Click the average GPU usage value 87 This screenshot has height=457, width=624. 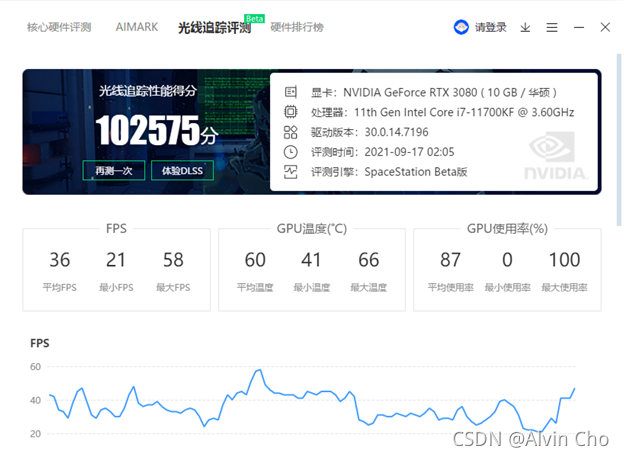[x=450, y=260]
